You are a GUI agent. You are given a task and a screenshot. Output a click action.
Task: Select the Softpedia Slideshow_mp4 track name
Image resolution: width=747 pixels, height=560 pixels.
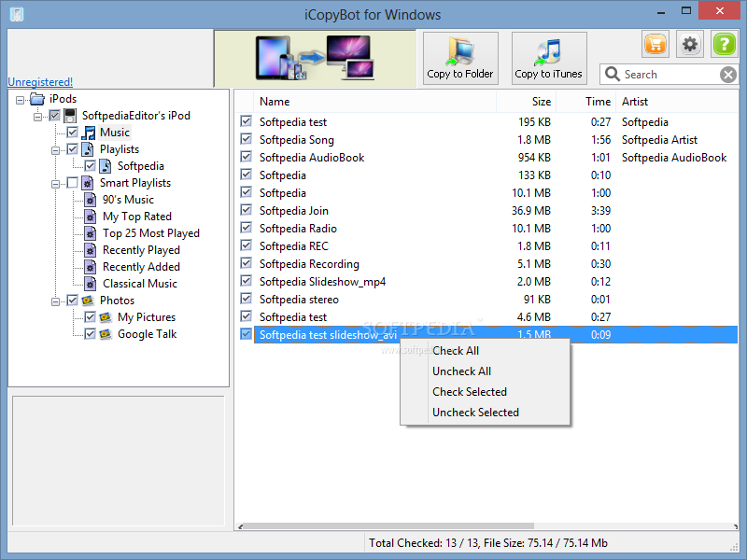pos(322,282)
